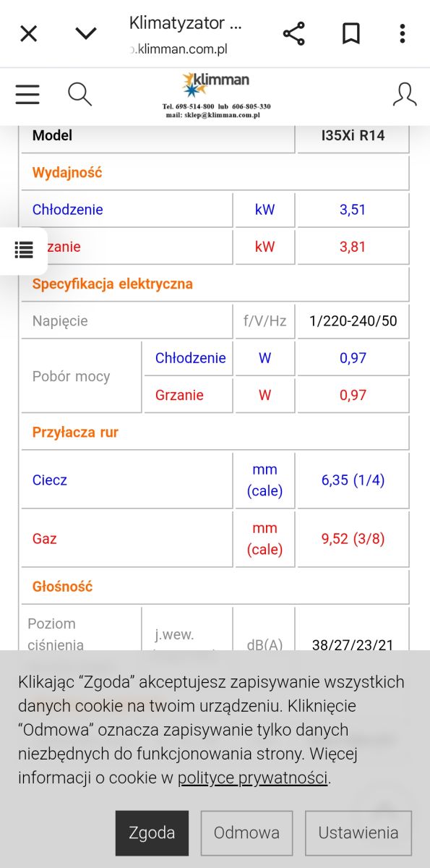This screenshot has width=430, height=868.
Task: Tap the share icon in browser bar
Action: click(293, 33)
